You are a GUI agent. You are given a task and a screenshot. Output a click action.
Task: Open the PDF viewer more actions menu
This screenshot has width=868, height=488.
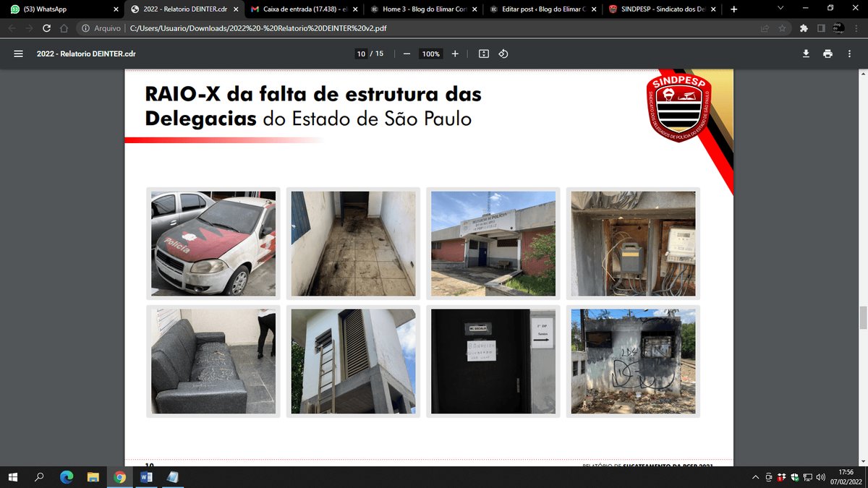[849, 54]
